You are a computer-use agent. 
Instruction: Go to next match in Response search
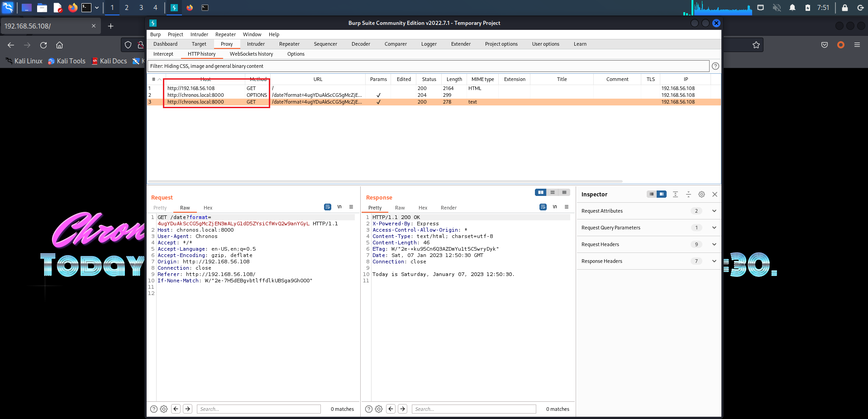tap(403, 409)
